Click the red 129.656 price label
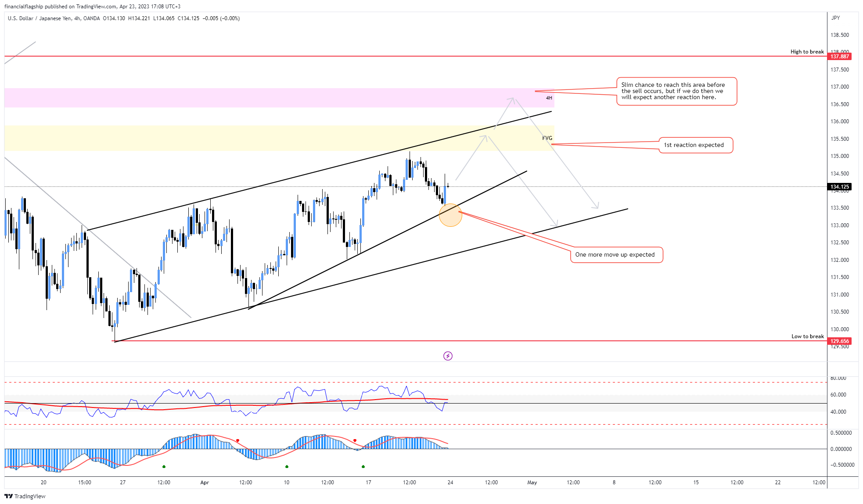Image resolution: width=863 pixels, height=504 pixels. tap(839, 341)
